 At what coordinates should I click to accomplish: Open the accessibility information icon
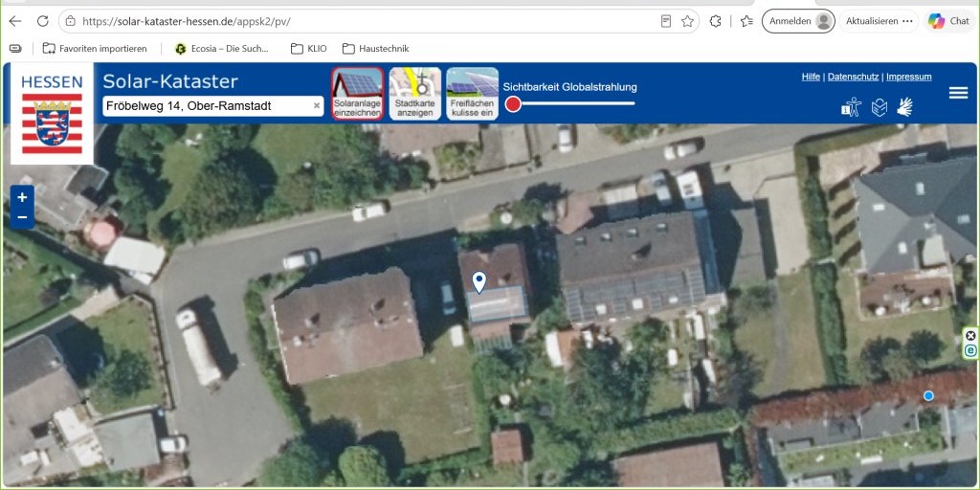(x=851, y=107)
